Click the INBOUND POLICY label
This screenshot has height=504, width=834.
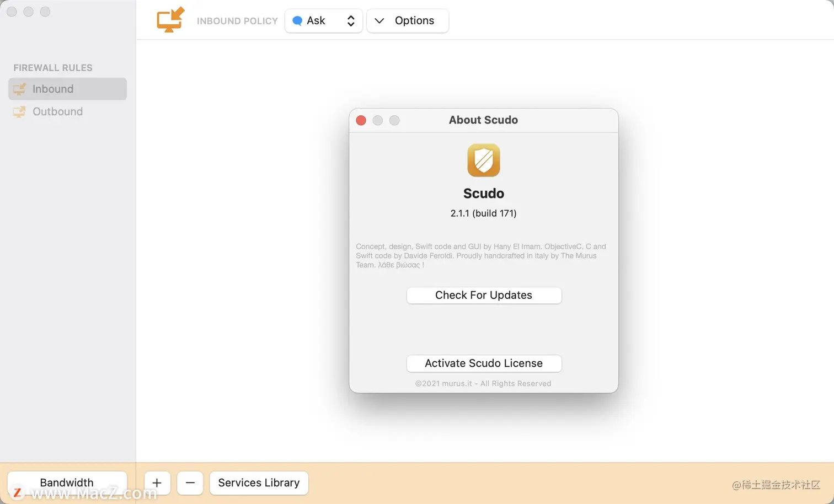click(x=237, y=21)
